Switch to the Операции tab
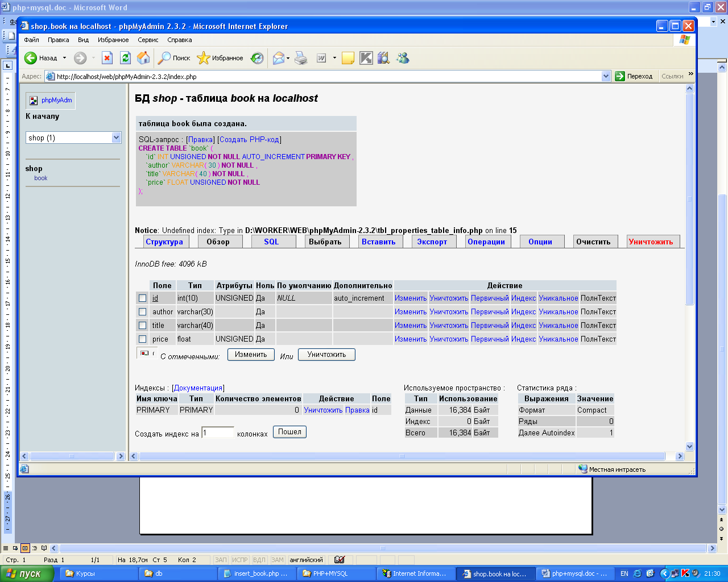Viewport: 728px width, 582px height. [x=486, y=242]
